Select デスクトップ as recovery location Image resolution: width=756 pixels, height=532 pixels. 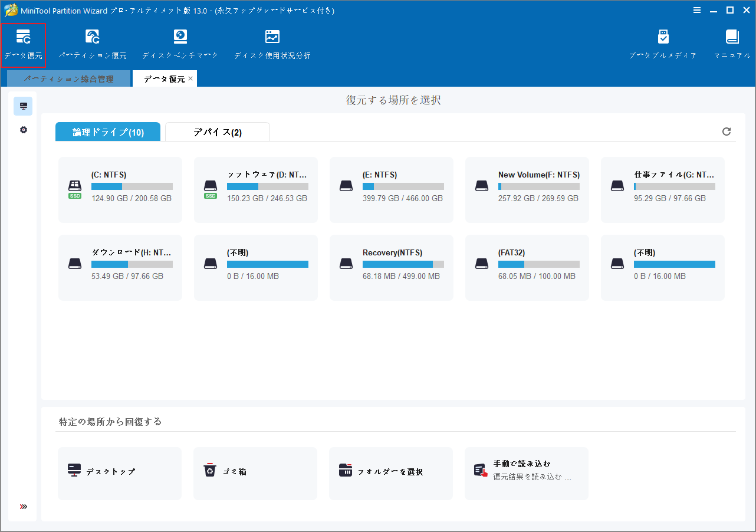click(119, 473)
